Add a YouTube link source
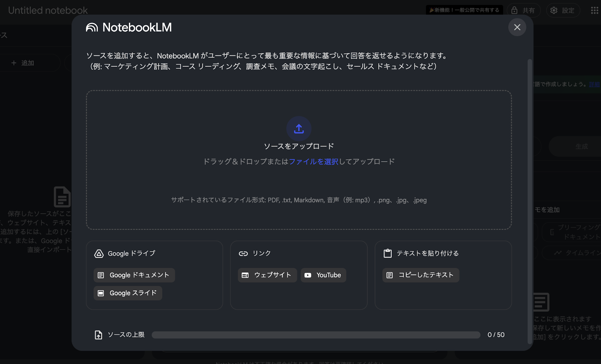Viewport: 601px width, 364px height. point(323,275)
